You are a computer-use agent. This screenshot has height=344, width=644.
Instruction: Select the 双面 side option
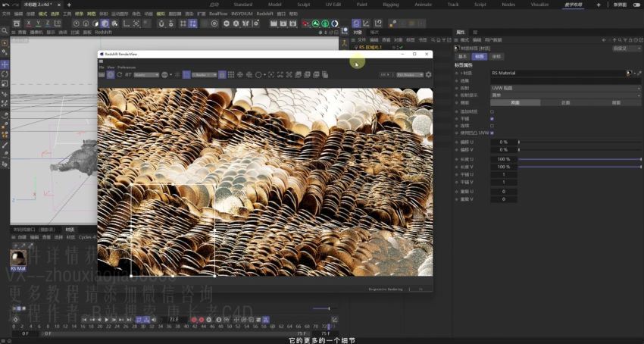(515, 103)
